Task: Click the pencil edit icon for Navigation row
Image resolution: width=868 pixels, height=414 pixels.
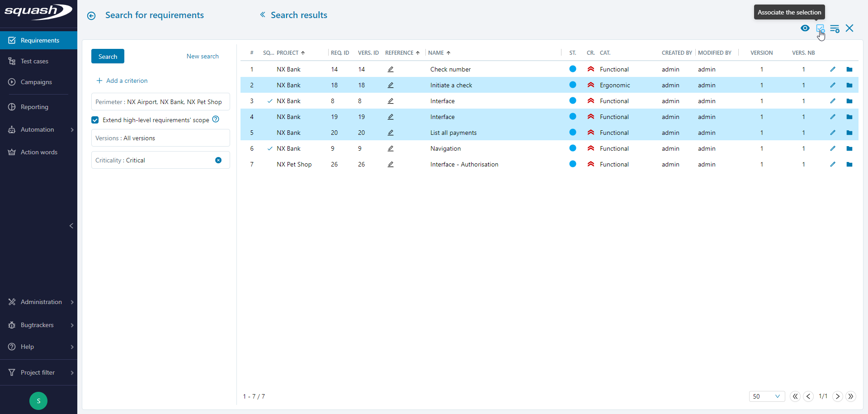Action: click(x=833, y=148)
